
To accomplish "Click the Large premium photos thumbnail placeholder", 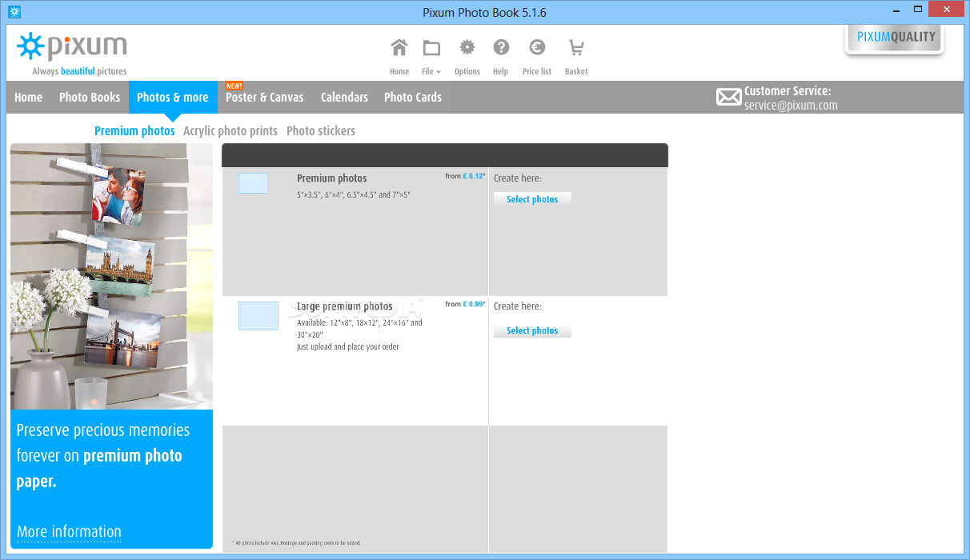I will click(259, 316).
